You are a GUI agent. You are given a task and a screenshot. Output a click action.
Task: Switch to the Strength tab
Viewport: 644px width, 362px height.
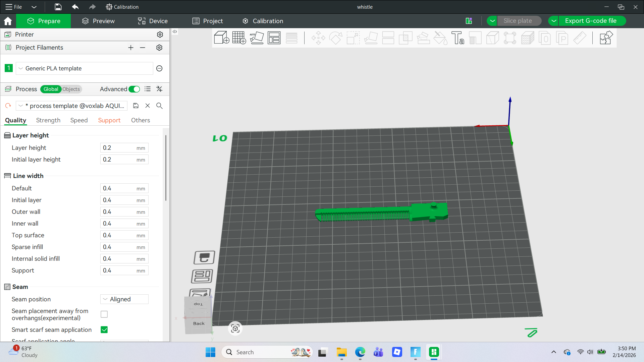(x=48, y=120)
